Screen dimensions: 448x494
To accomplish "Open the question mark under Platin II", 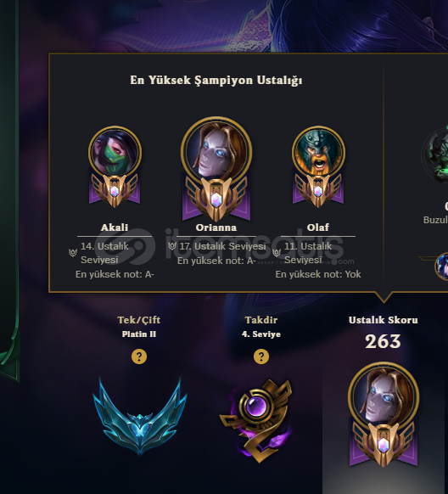I will coord(139,356).
